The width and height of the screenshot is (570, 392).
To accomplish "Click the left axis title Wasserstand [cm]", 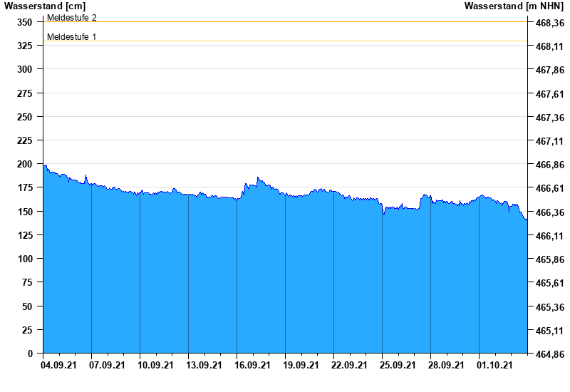I will click(45, 6).
